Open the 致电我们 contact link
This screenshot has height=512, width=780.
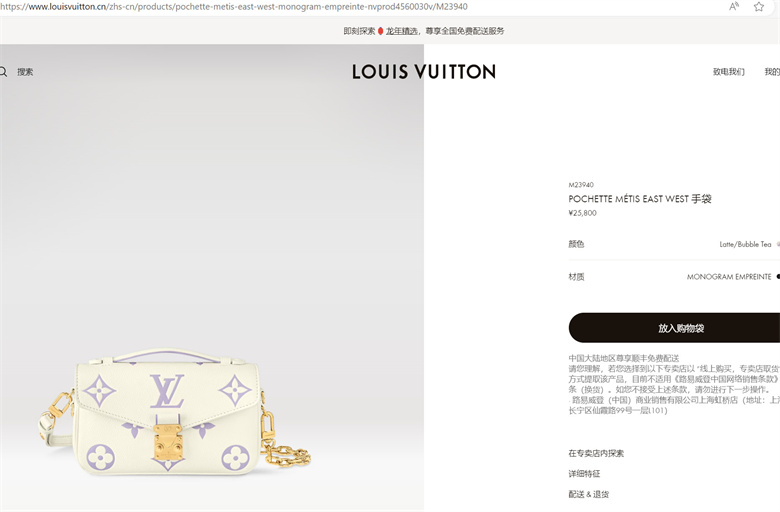pos(729,72)
